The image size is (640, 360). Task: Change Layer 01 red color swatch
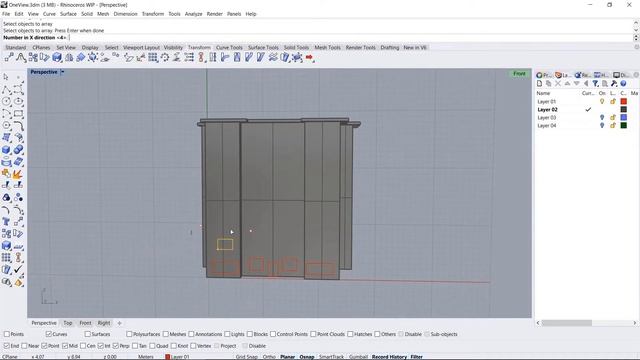[624, 102]
